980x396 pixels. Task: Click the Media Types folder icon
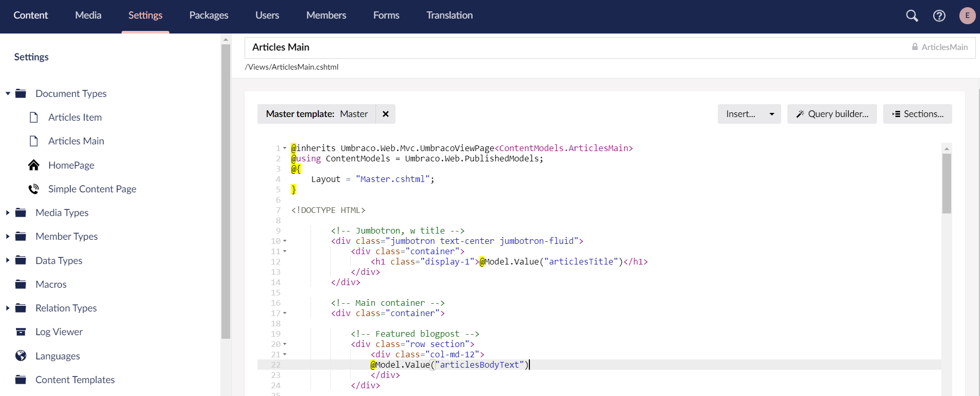coord(21,212)
